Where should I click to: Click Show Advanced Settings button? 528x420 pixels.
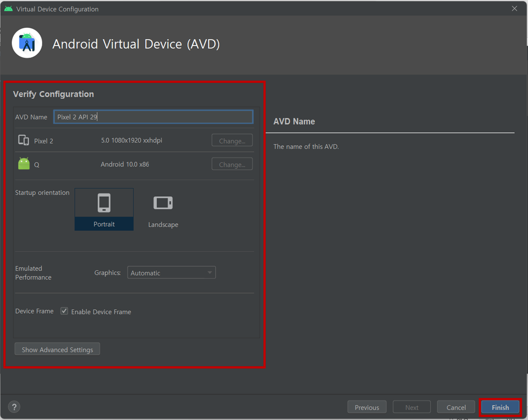tap(57, 349)
